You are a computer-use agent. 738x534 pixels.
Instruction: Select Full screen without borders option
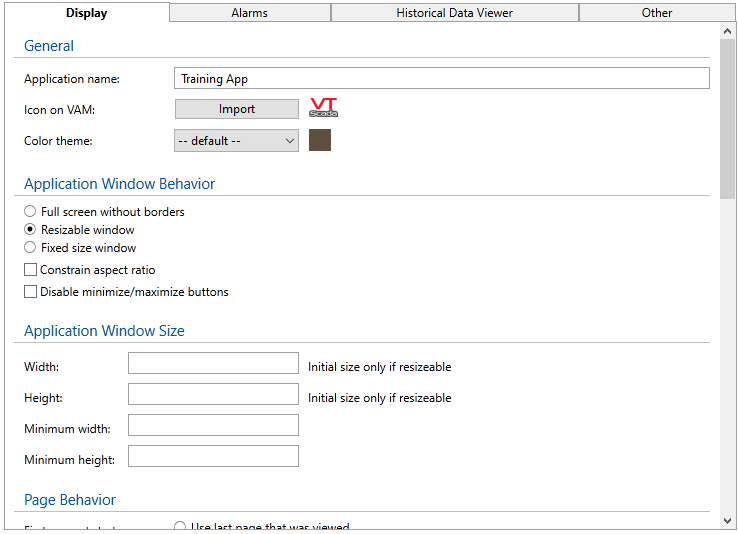tap(31, 212)
